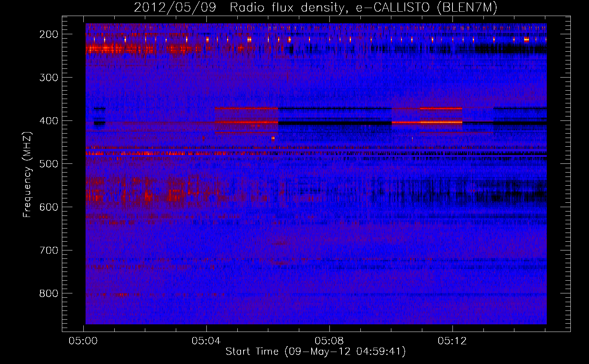Click the 05:08 time tick label
589x364 pixels.
(329, 341)
